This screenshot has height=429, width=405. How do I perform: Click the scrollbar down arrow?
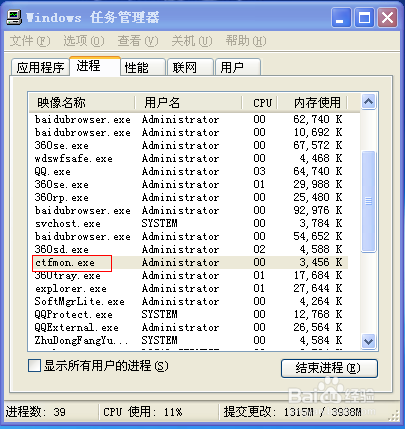coord(368,341)
